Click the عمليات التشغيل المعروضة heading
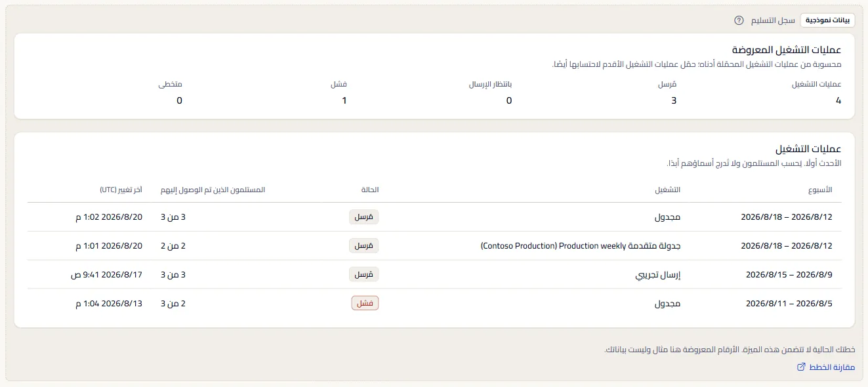Image resolution: width=868 pixels, height=387 pixels. point(787,50)
